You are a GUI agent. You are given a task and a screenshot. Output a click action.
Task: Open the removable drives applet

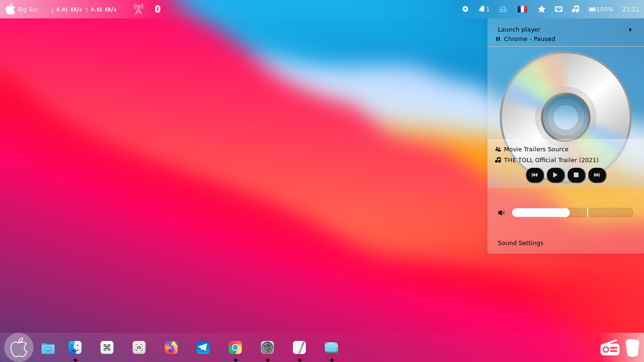[503, 9]
